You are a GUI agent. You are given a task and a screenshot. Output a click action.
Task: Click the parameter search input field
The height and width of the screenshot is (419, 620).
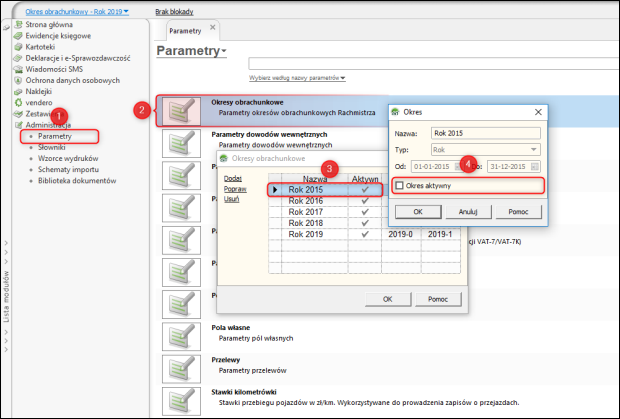click(x=433, y=63)
